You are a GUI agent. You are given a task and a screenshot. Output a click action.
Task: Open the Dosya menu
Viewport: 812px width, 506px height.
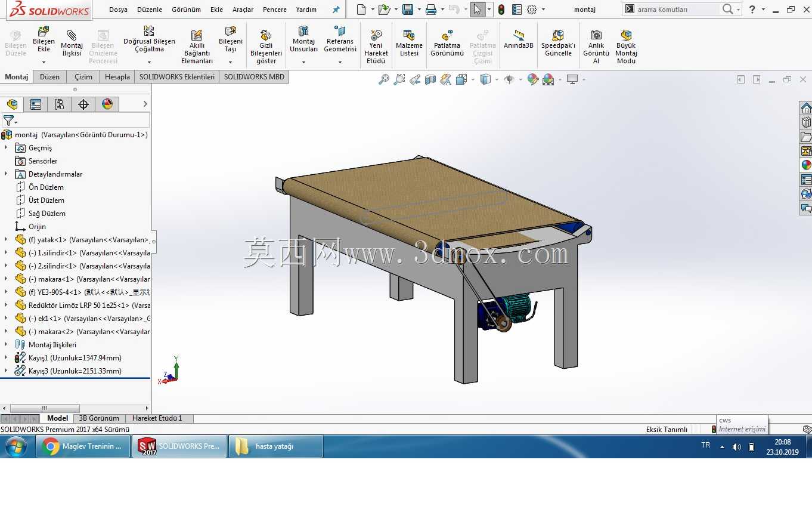(x=118, y=10)
